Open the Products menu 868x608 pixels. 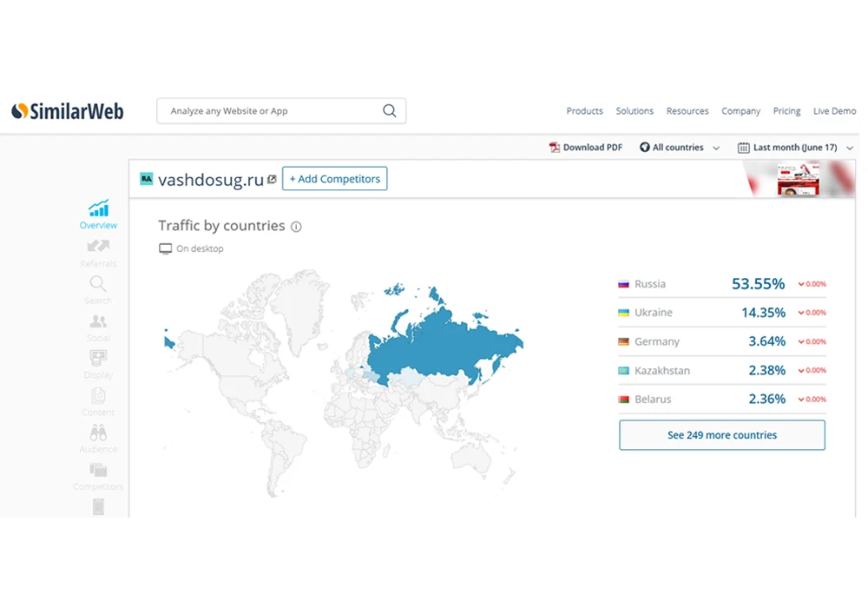(584, 111)
